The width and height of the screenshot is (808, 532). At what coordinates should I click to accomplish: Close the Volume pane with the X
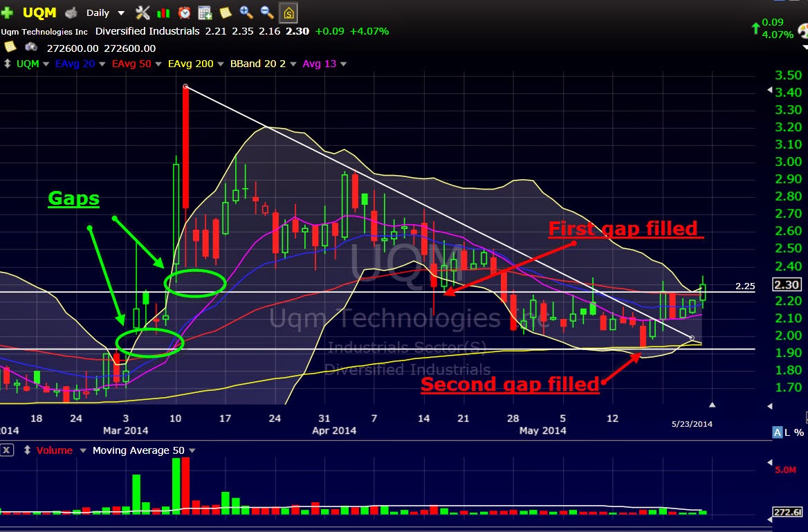(6, 450)
